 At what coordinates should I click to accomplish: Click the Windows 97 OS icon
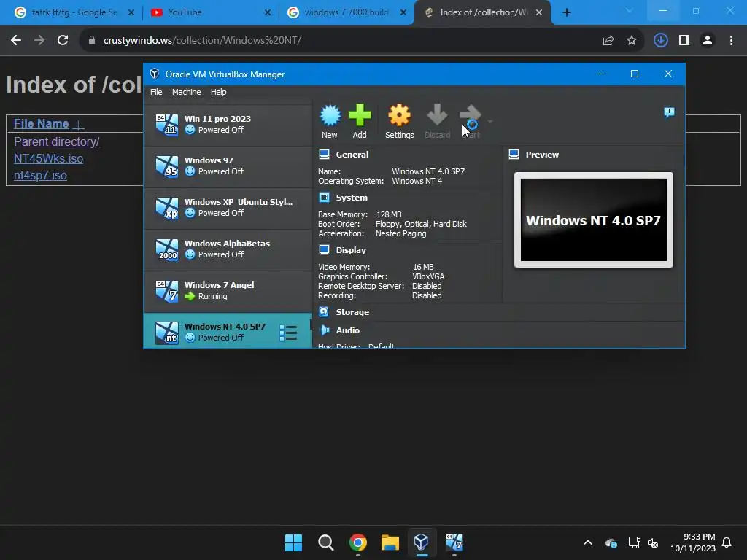(167, 166)
